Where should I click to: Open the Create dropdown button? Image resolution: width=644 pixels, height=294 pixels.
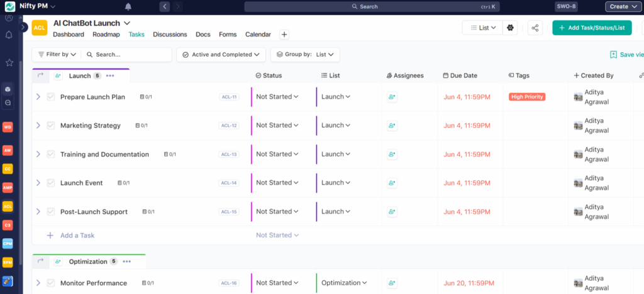[623, 6]
